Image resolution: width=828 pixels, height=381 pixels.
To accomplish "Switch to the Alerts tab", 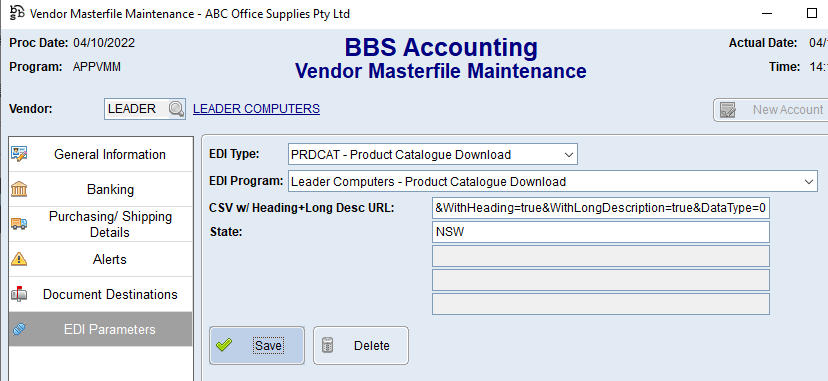I will (x=101, y=259).
